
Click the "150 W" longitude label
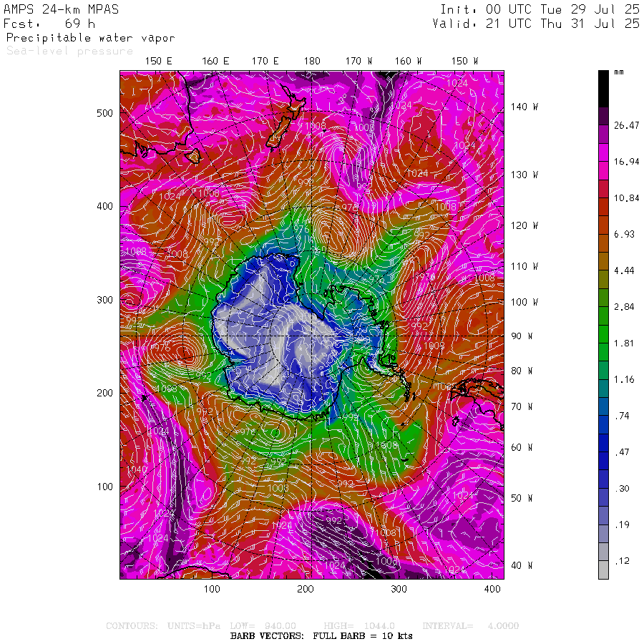click(464, 62)
